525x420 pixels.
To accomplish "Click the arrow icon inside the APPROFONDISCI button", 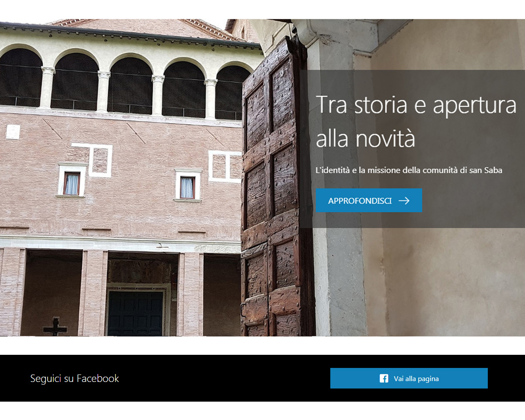I will pos(404,200).
